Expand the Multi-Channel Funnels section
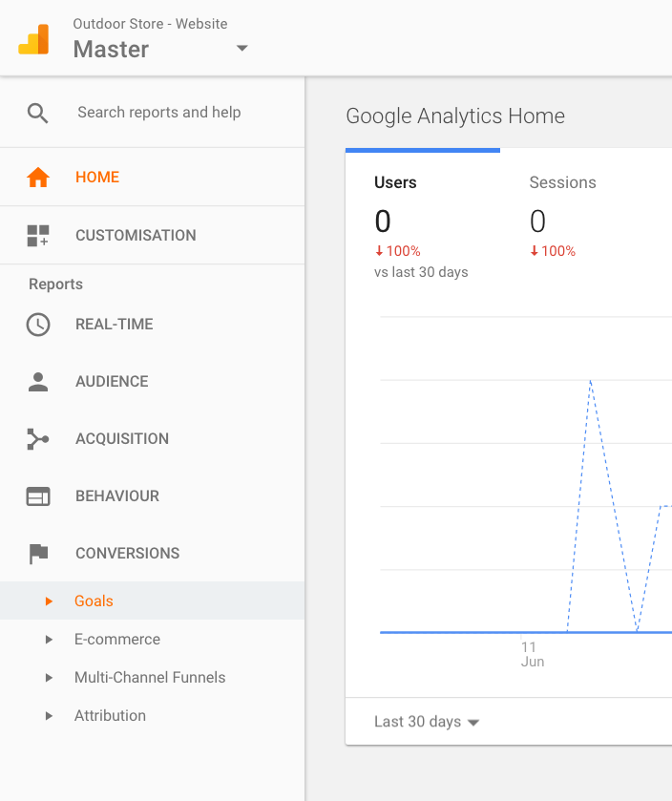The width and height of the screenshot is (672, 801). (x=50, y=678)
